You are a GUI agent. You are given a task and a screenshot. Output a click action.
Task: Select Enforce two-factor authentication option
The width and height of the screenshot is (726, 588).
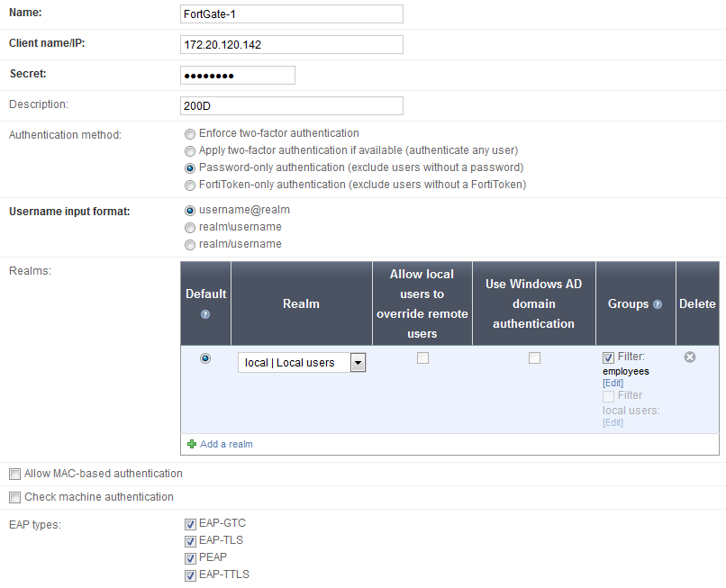[190, 133]
